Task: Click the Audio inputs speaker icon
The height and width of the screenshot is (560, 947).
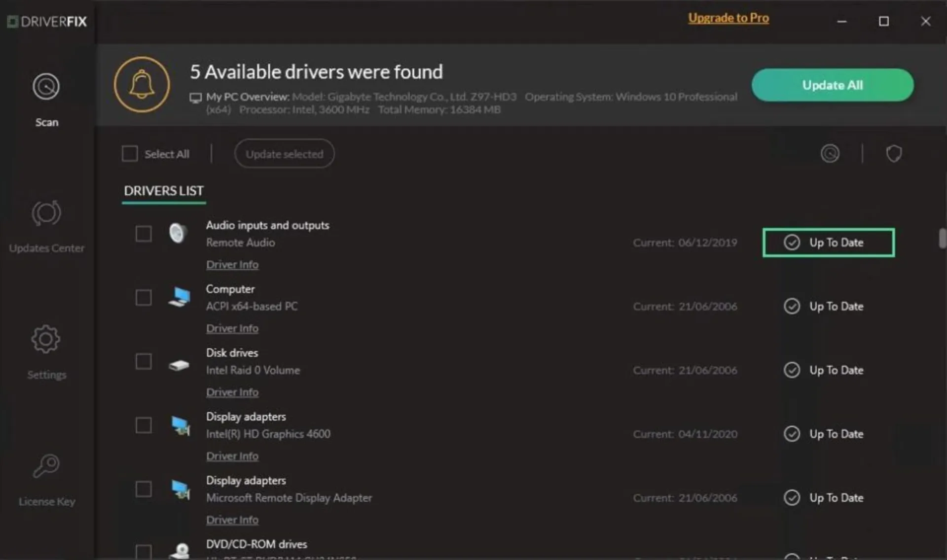Action: (x=178, y=233)
